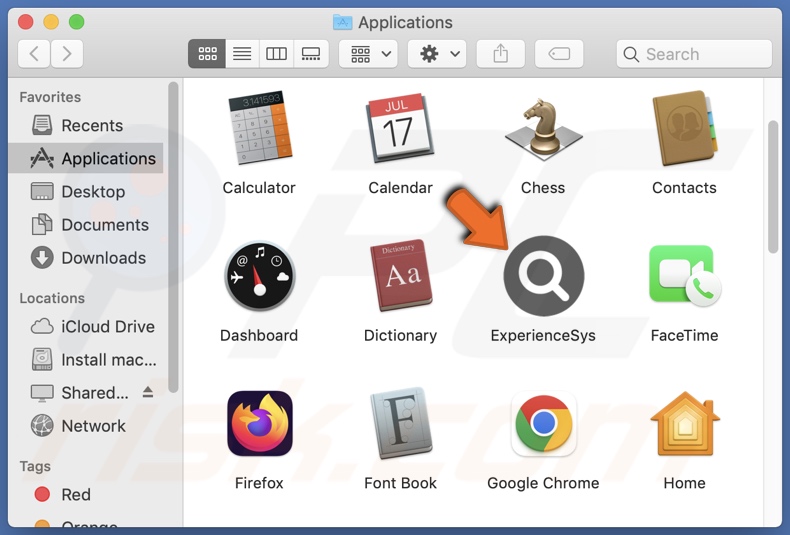Click the "Contacts" label text
The height and width of the screenshot is (535, 790).
click(684, 188)
